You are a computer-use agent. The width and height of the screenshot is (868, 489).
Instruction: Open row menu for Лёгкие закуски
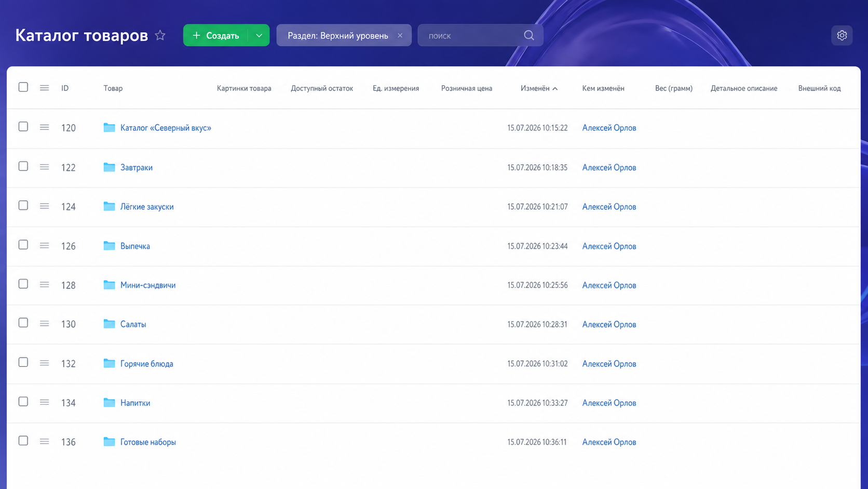(x=44, y=206)
